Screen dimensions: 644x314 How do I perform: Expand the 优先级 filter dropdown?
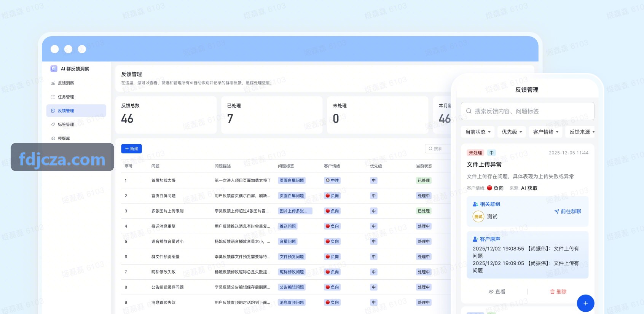[x=512, y=132]
